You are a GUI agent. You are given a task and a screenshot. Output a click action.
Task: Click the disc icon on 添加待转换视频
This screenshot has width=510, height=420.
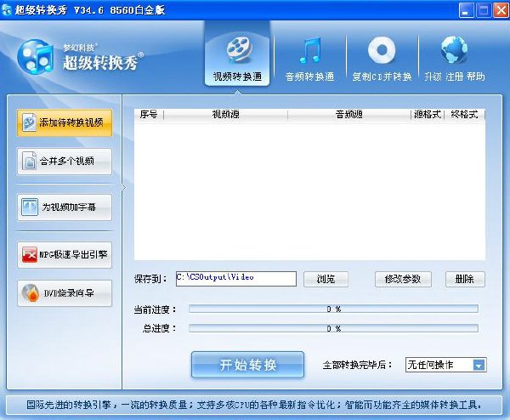point(29,122)
